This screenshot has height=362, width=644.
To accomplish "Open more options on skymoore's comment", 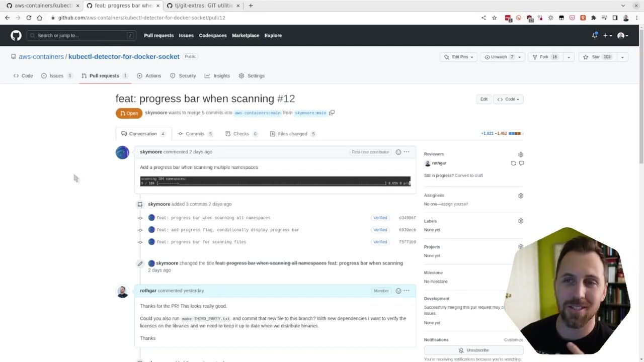I will 407,152.
